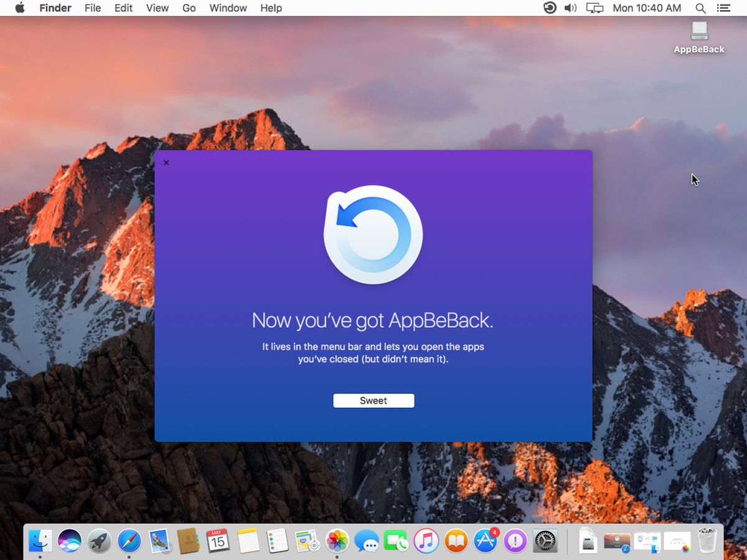Open Photos from the Dock
Image resolution: width=747 pixels, height=560 pixels.
tap(337, 541)
